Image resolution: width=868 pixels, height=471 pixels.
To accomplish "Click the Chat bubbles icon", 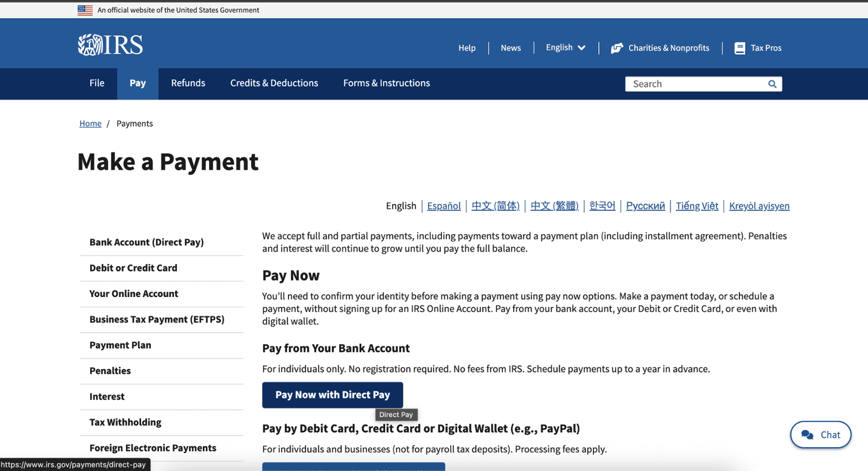I will [807, 435].
